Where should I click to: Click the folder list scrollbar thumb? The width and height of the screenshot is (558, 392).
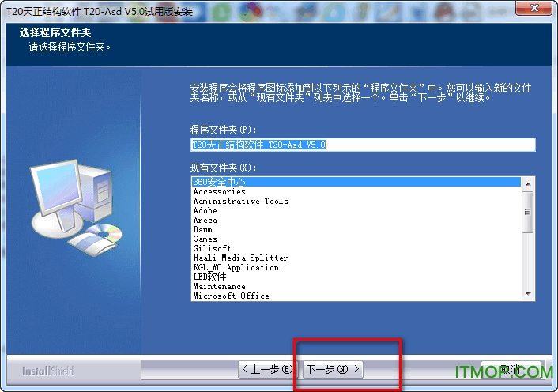(x=528, y=212)
